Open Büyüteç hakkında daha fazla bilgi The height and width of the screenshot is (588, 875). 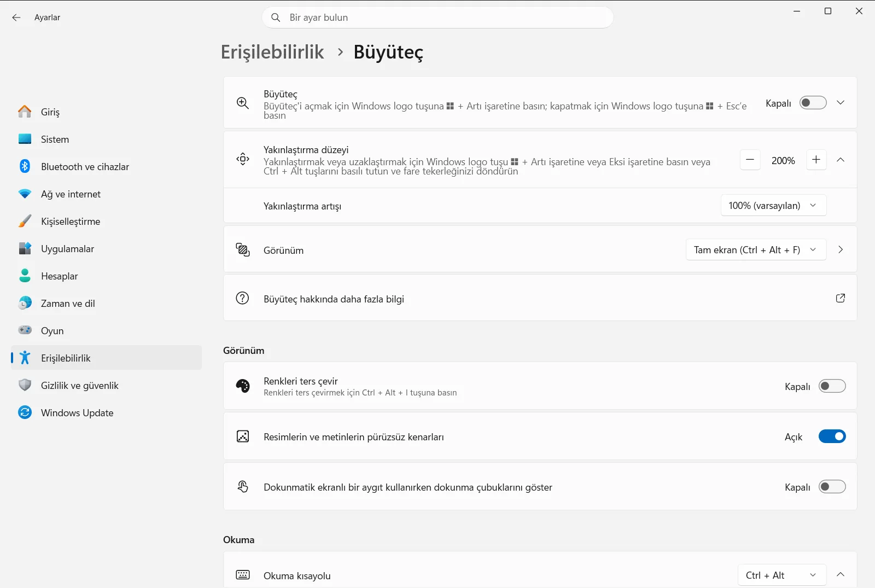pyautogui.click(x=540, y=298)
